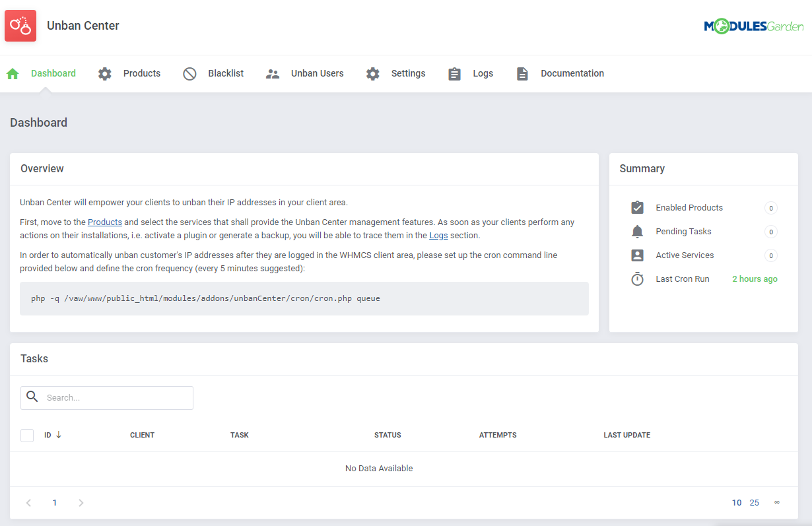Click the 'Active Services' label
Image resolution: width=812 pixels, height=526 pixels.
pos(685,255)
